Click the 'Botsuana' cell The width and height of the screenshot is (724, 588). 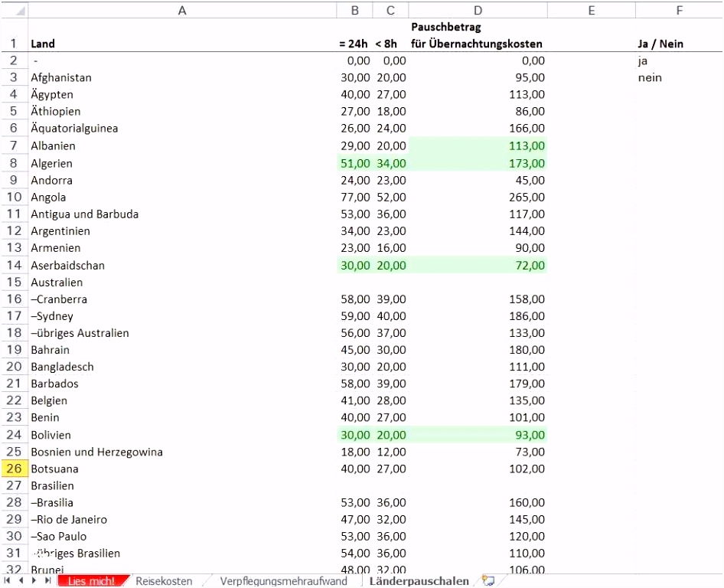[182, 469]
